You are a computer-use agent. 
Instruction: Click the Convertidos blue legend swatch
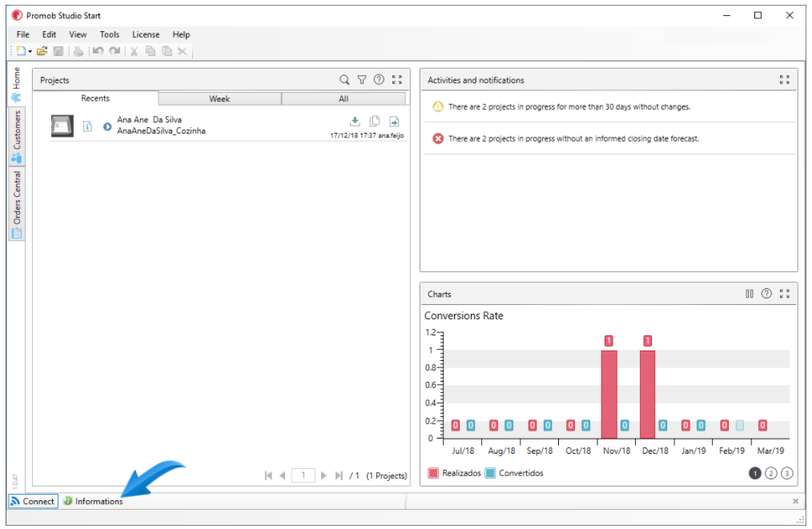point(490,473)
